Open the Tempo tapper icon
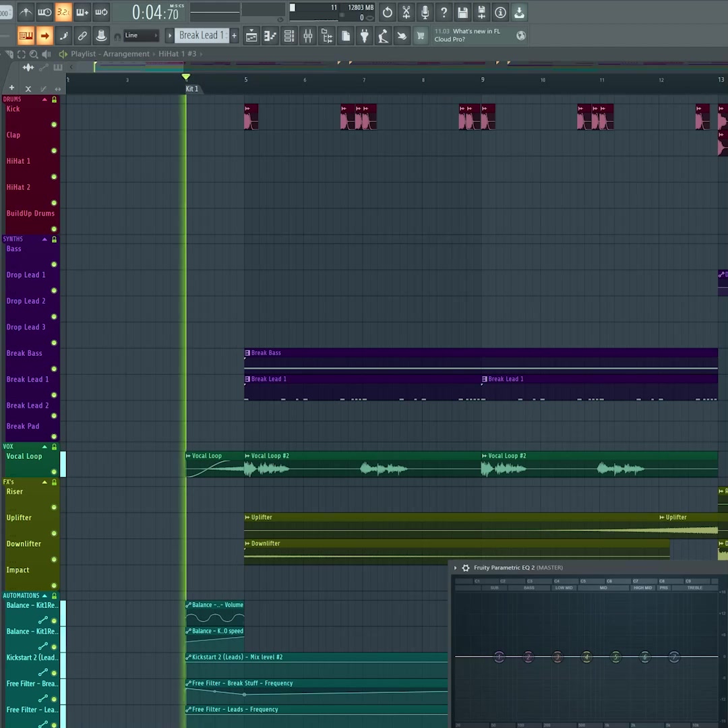This screenshot has height=728, width=728. point(383,36)
